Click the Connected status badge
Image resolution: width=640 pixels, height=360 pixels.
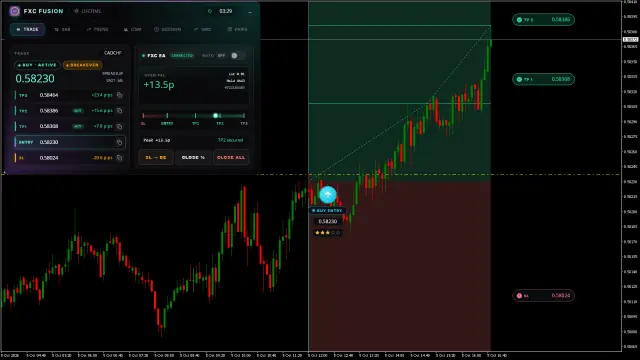[182, 56]
